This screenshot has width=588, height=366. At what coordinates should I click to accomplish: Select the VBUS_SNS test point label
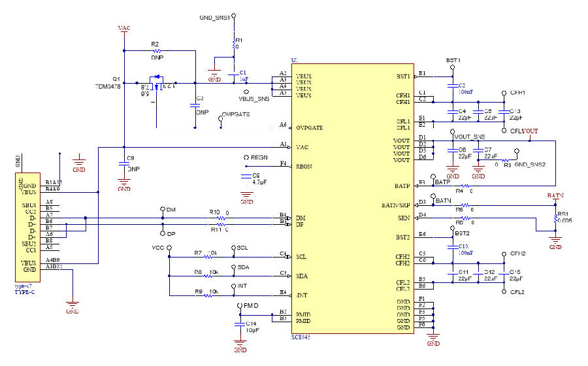[254, 99]
